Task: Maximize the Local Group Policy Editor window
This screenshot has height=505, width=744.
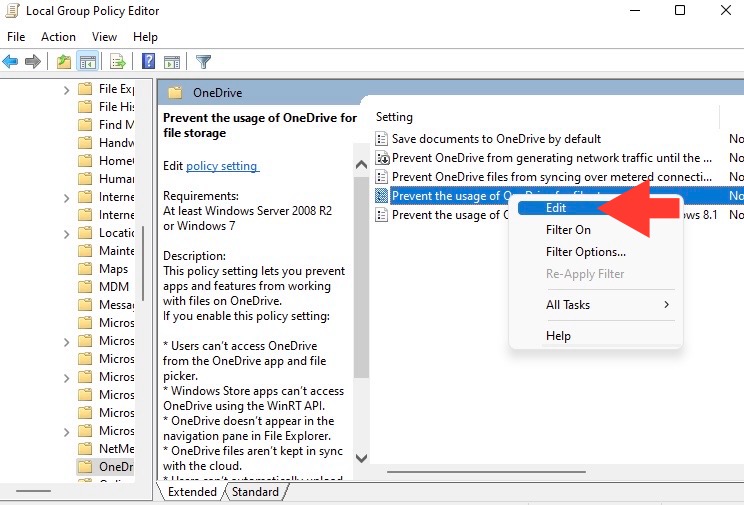Action: pyautogui.click(x=680, y=10)
